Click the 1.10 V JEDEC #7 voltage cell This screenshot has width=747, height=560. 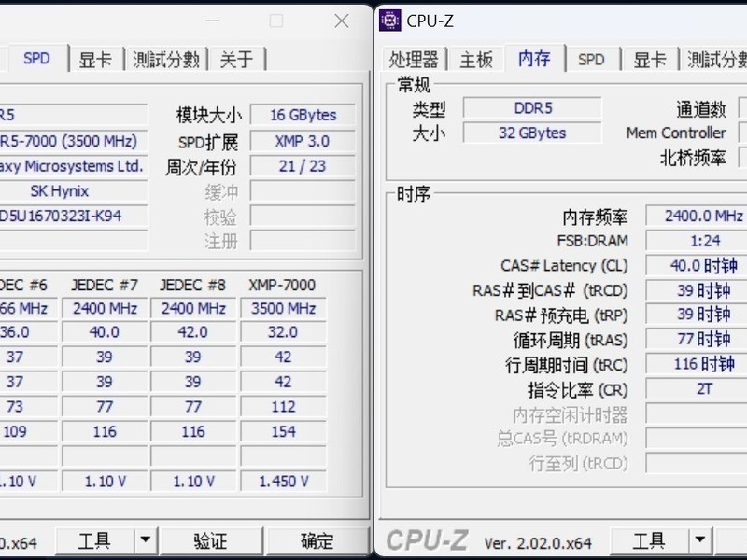click(105, 482)
